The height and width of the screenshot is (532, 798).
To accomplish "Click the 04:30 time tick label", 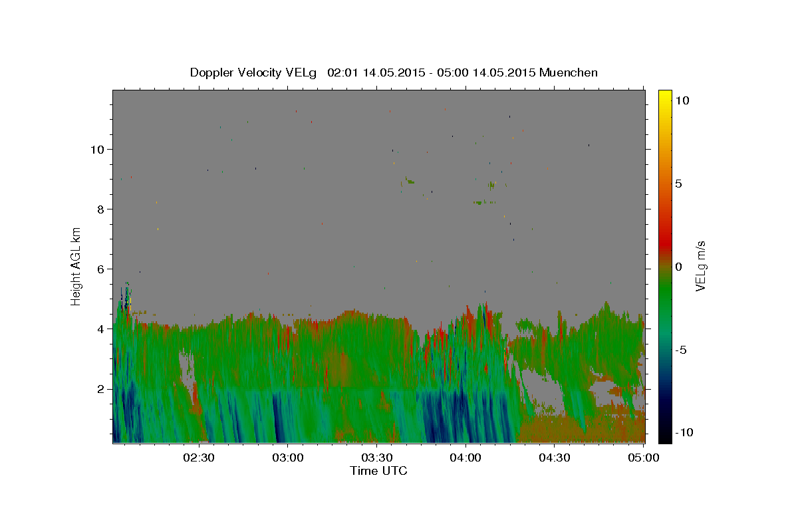I will pos(554,458).
